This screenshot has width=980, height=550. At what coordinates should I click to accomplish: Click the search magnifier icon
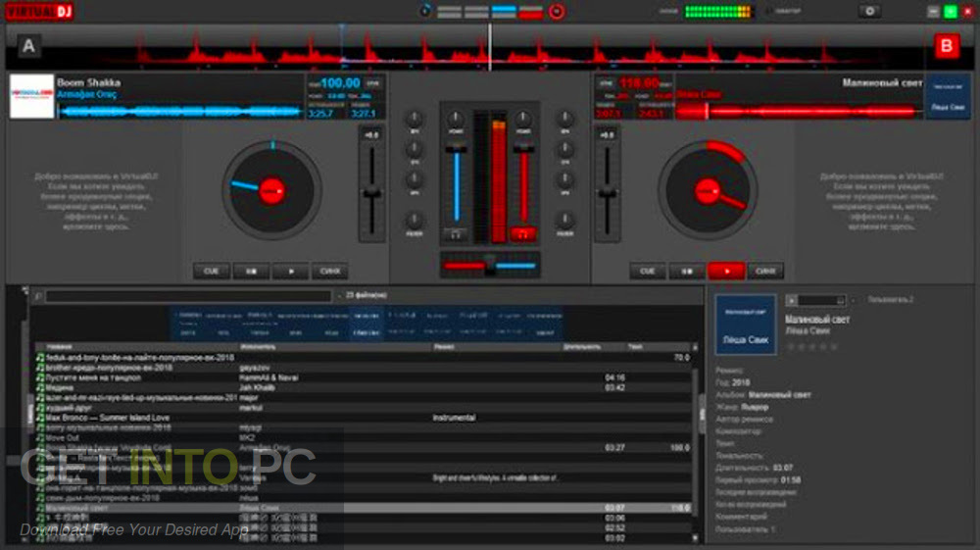point(38,296)
